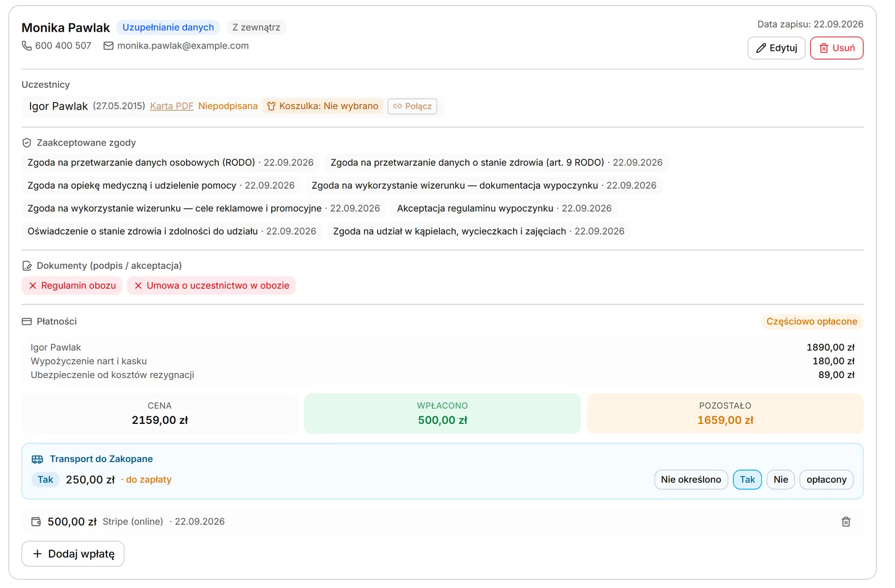Click the credit card icon next to Płatności
Screen dimensions: 895x588
[27, 322]
